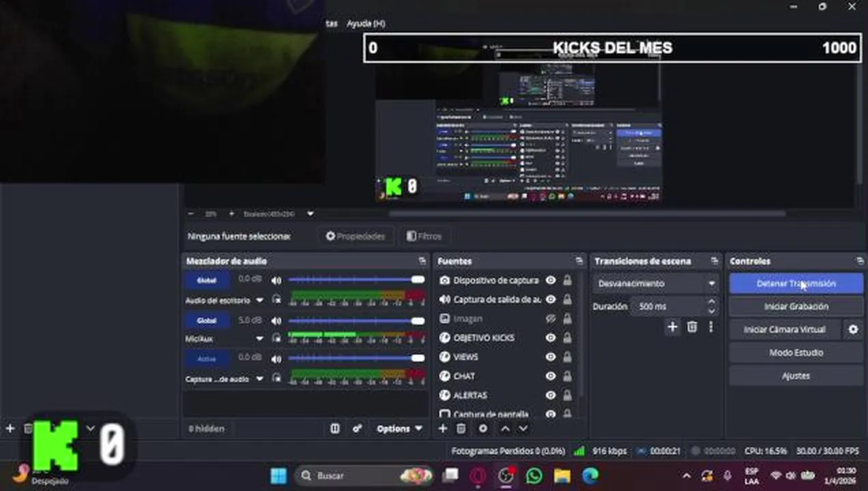Add a scene transition with plus icon
Screen dimensions: 868x491
[x=672, y=327]
